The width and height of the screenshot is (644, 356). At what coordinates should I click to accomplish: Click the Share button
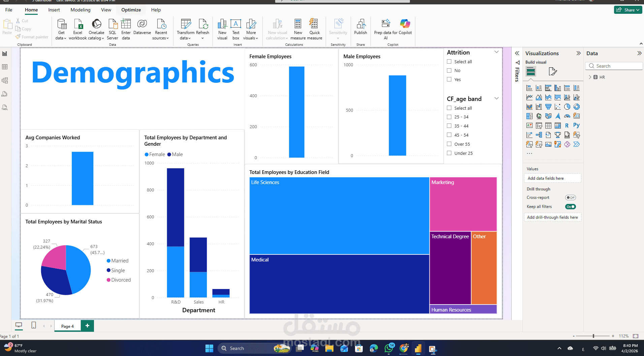628,10
